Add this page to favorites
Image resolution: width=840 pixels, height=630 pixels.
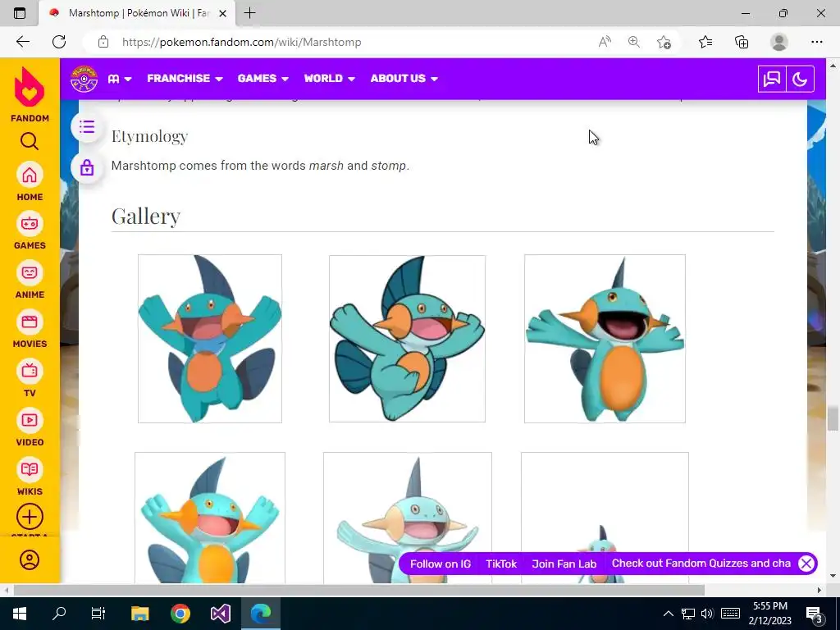[x=664, y=42]
